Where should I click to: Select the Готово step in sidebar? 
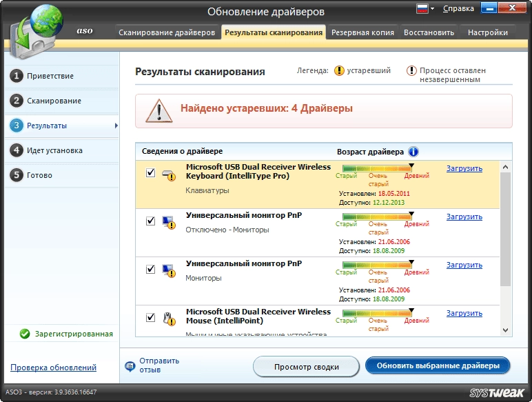62,175
